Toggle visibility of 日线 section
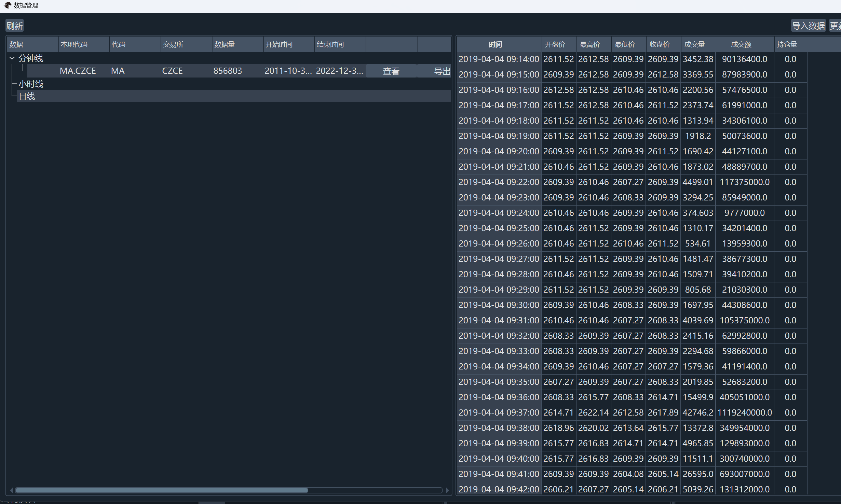 click(25, 96)
